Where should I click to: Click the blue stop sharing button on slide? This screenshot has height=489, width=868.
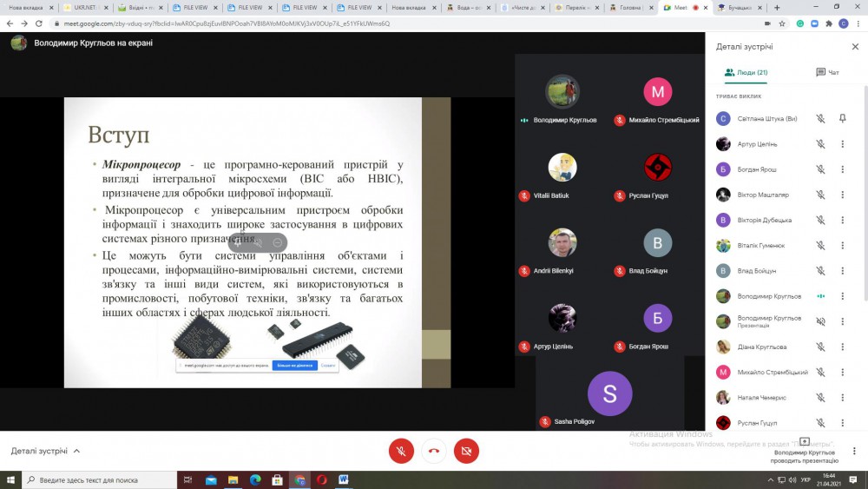click(x=294, y=366)
